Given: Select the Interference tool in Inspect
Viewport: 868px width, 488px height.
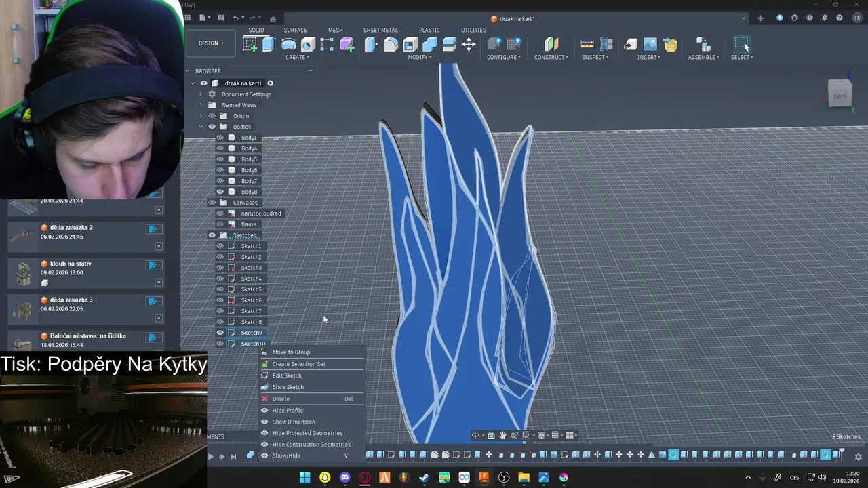Looking at the screenshot, I should point(607,45).
